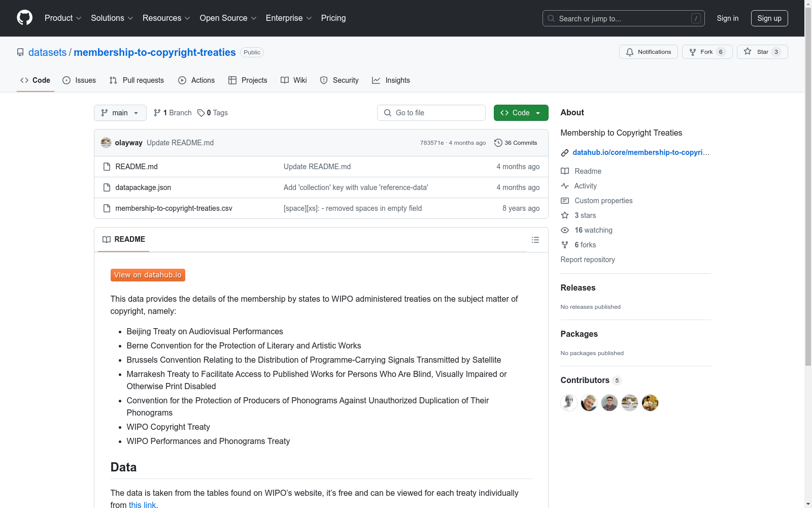812x508 pixels.
Task: Click the search magnifier icon in header
Action: 551,18
